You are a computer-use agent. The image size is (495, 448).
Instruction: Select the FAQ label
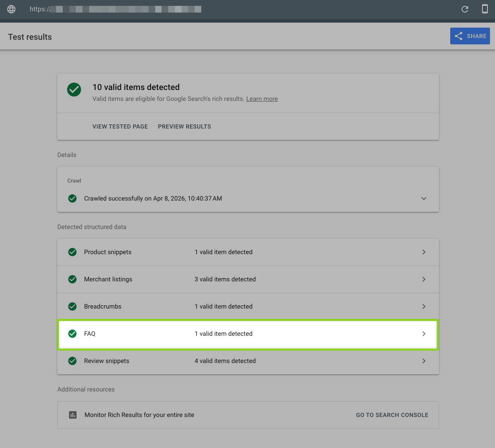tap(90, 334)
